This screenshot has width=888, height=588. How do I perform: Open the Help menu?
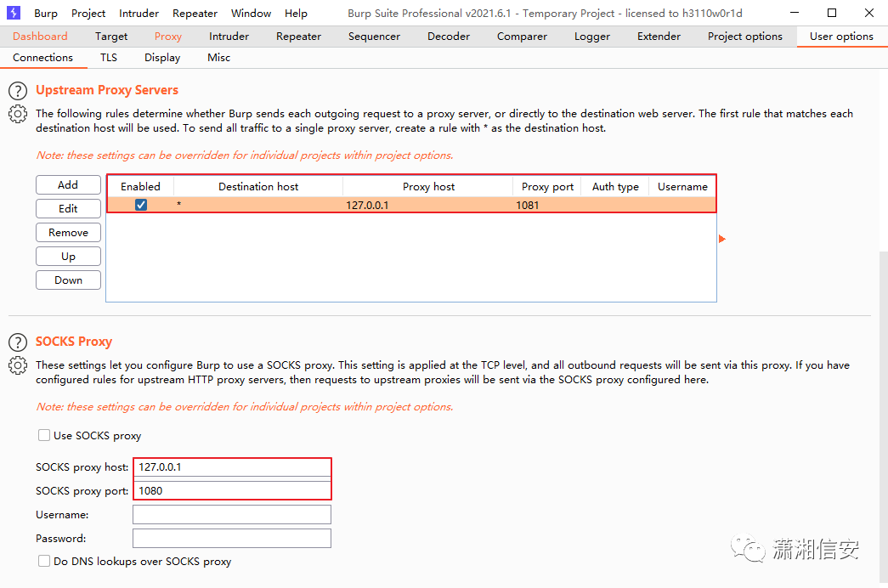point(296,13)
